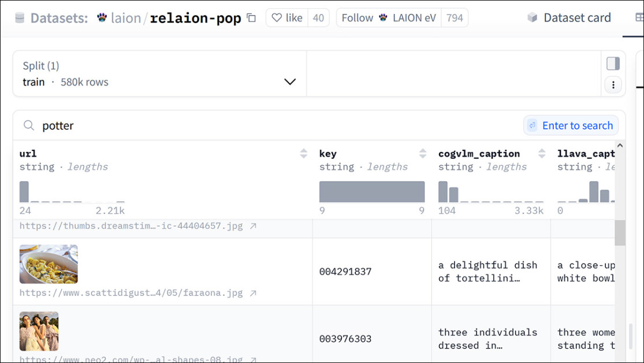Open the tortellini dish thumbnail
The image size is (644, 363).
pyautogui.click(x=48, y=264)
